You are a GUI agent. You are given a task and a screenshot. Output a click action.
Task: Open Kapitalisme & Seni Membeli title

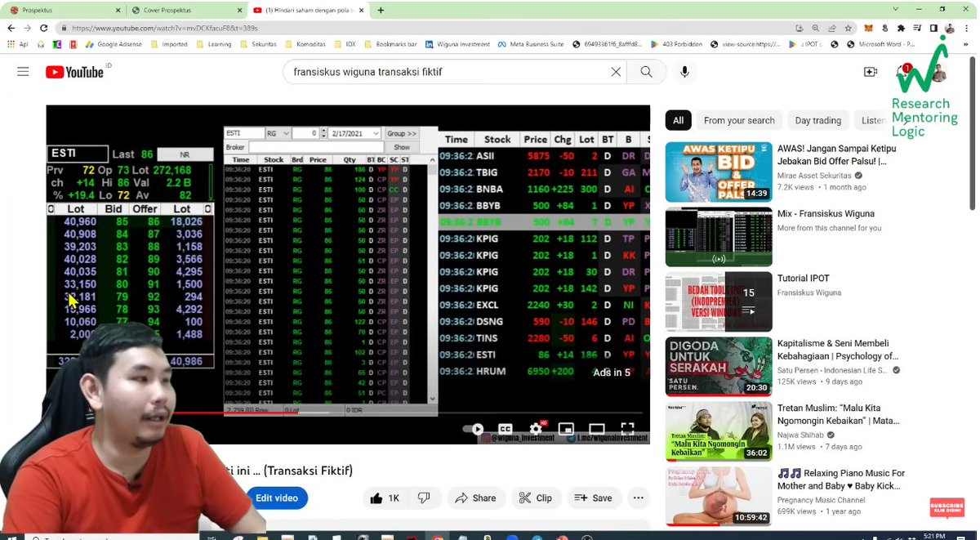(x=838, y=350)
